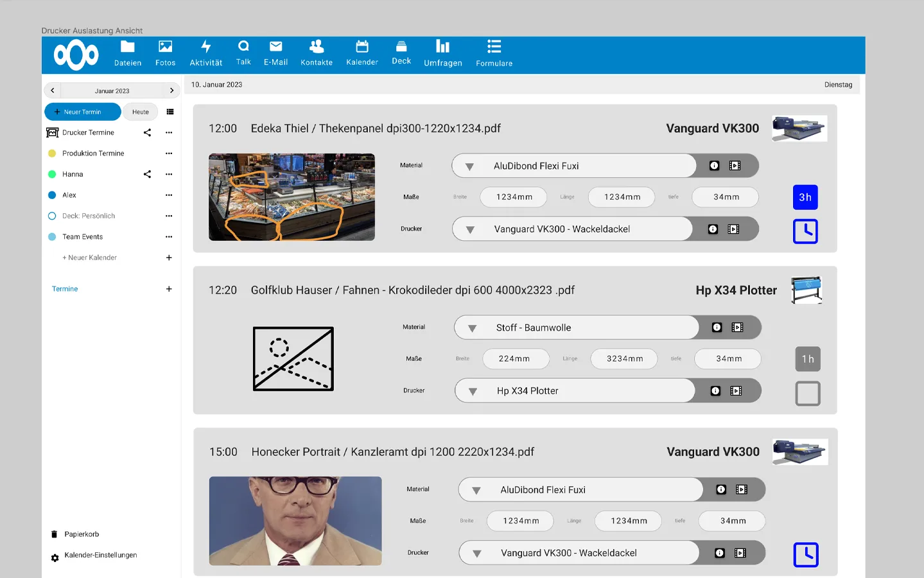Play material video for Edeka AluDibond Flexi Fuxi

point(735,166)
